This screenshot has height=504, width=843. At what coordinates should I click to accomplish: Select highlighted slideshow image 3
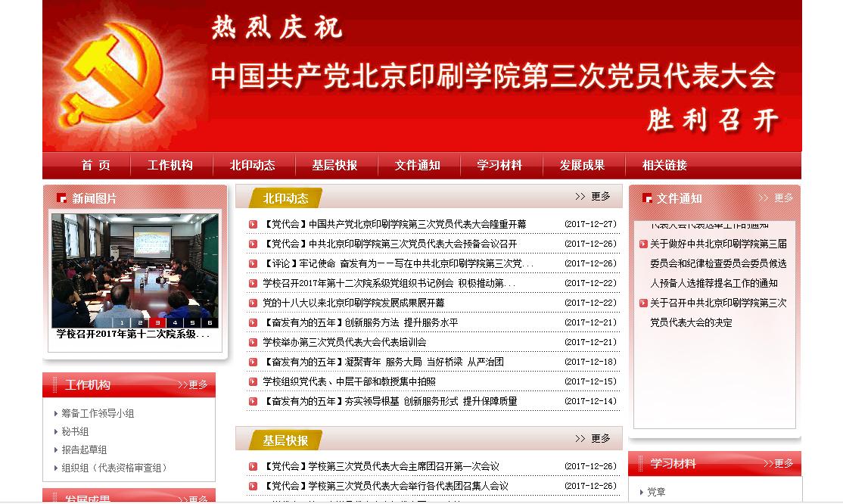pyautogui.click(x=157, y=322)
